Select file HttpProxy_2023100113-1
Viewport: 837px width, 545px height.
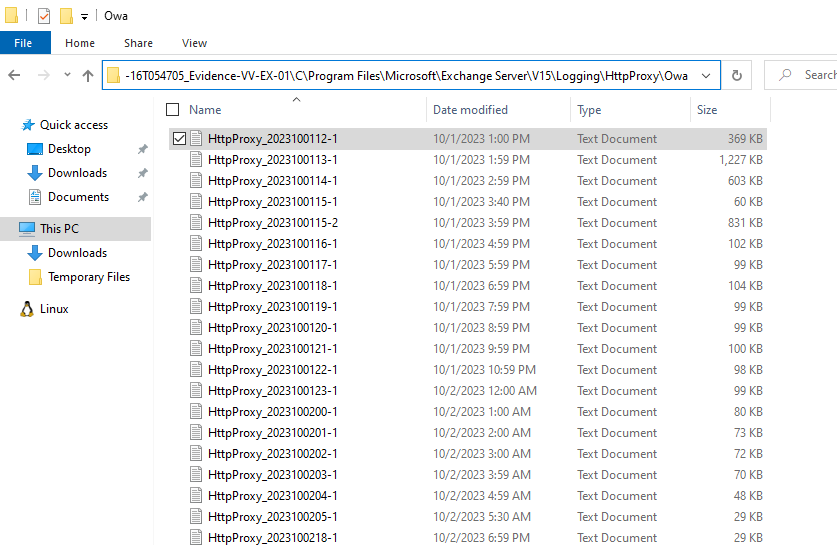click(x=273, y=160)
